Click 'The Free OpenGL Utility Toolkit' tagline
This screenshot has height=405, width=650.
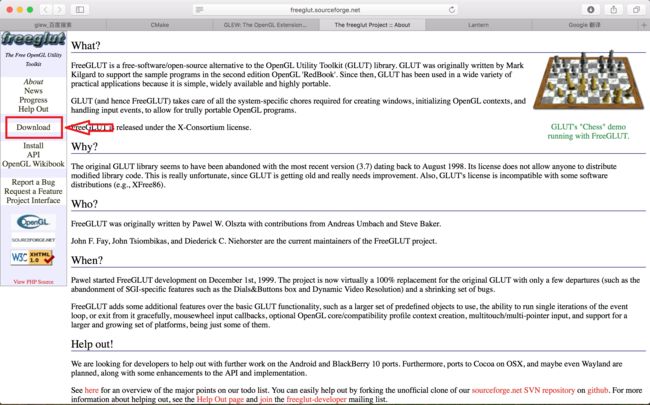coord(33,59)
